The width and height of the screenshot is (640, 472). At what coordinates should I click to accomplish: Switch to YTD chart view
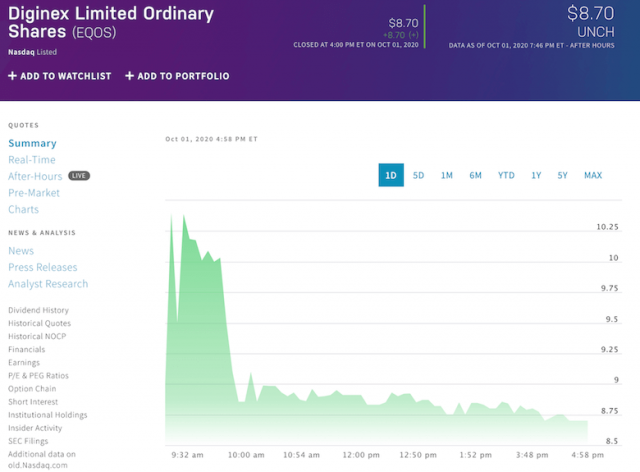[x=506, y=175]
